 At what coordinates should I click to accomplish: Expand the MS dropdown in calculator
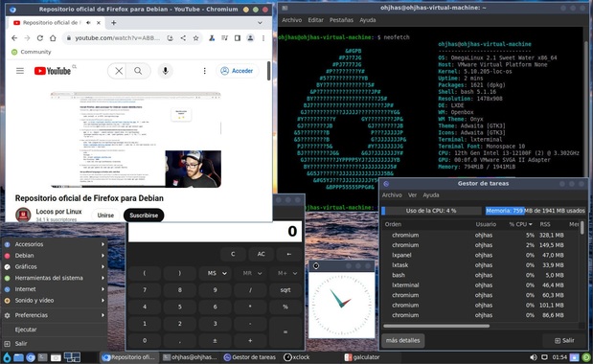(x=224, y=273)
